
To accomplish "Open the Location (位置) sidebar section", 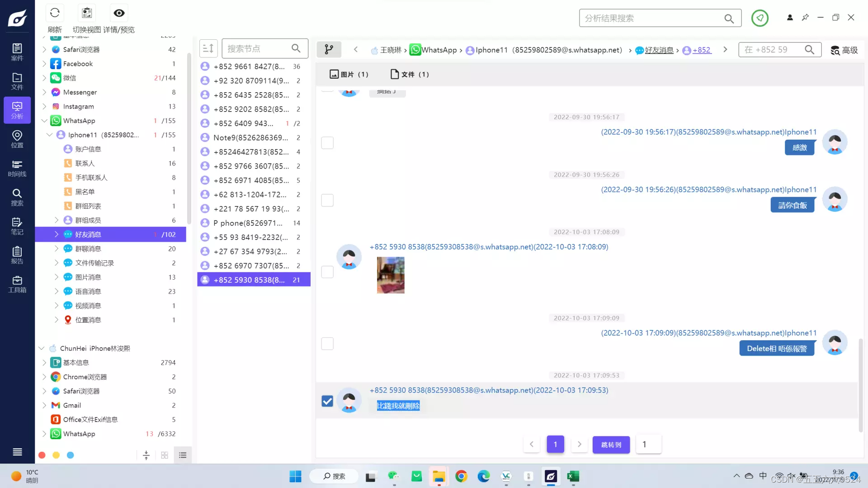I will tap(17, 139).
